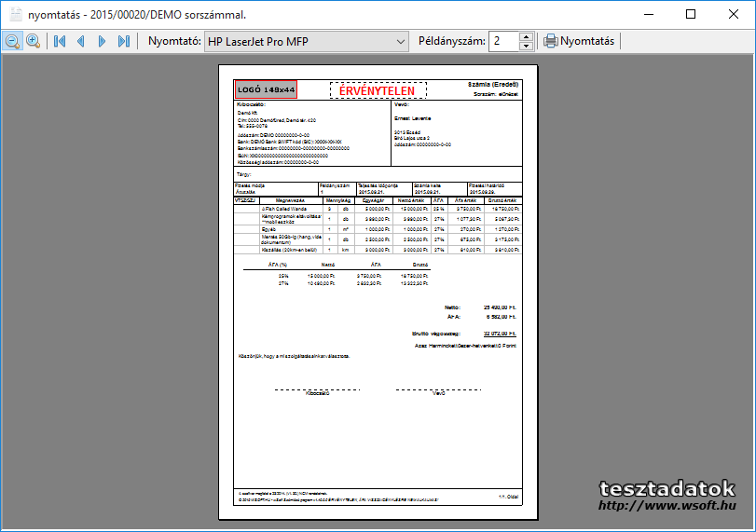Open the Nyomtató printer dropdown
This screenshot has width=756, height=532.
tap(307, 41)
